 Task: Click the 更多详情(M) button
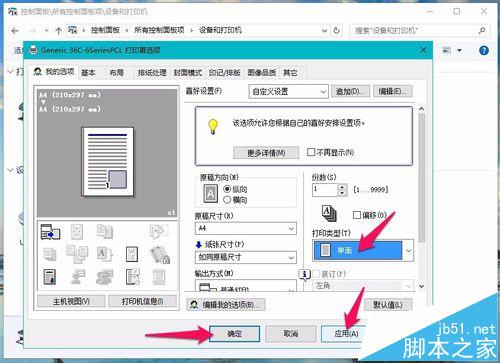coord(266,153)
